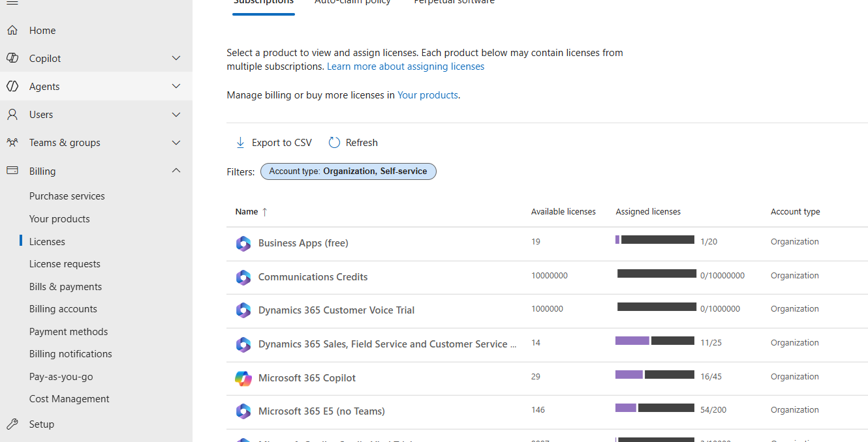Screen dimensions: 868x442
Task: Open License requests page
Action: pyautogui.click(x=65, y=263)
